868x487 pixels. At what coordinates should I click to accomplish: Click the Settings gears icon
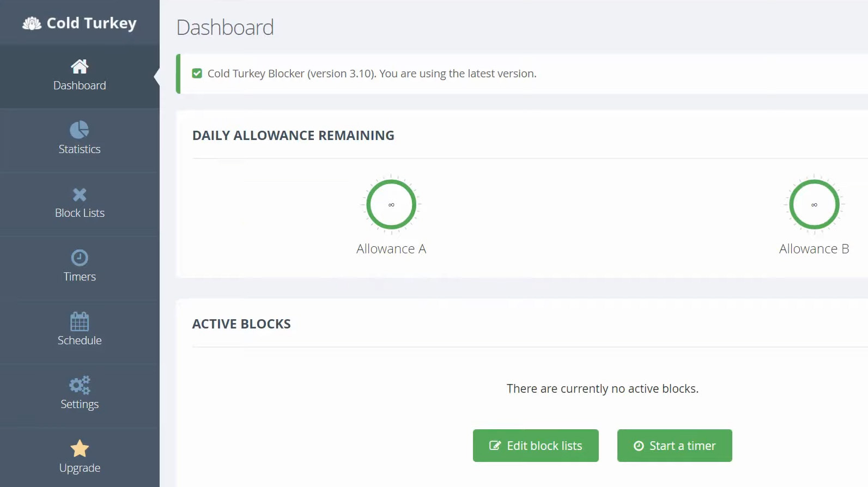tap(80, 385)
